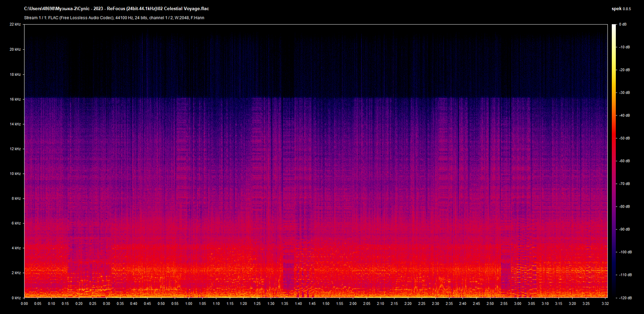Viewport: 644px width, 314px height.
Task: Click the vertical dB color gradient bar
Action: point(613,161)
